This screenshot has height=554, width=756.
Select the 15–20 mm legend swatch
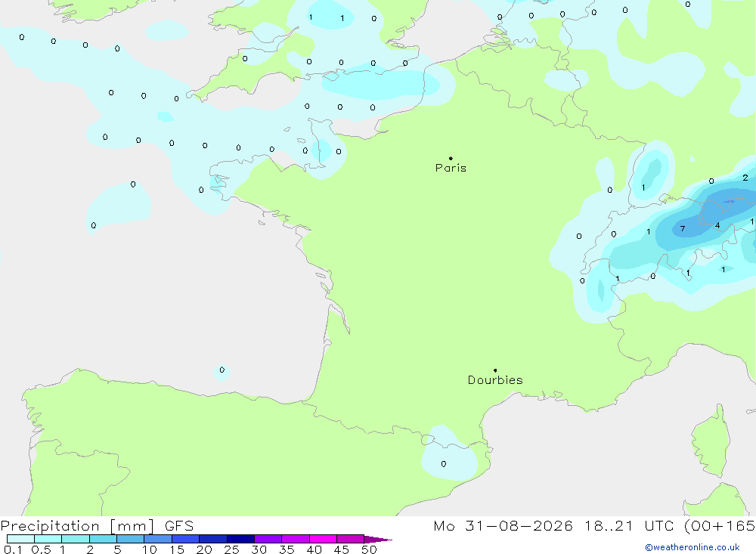pyautogui.click(x=185, y=539)
